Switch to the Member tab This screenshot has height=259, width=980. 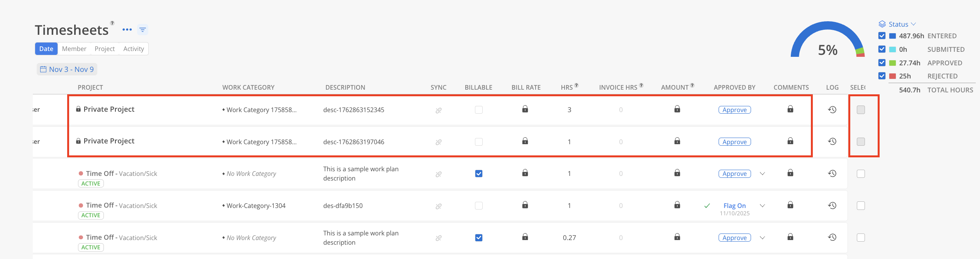(x=74, y=49)
